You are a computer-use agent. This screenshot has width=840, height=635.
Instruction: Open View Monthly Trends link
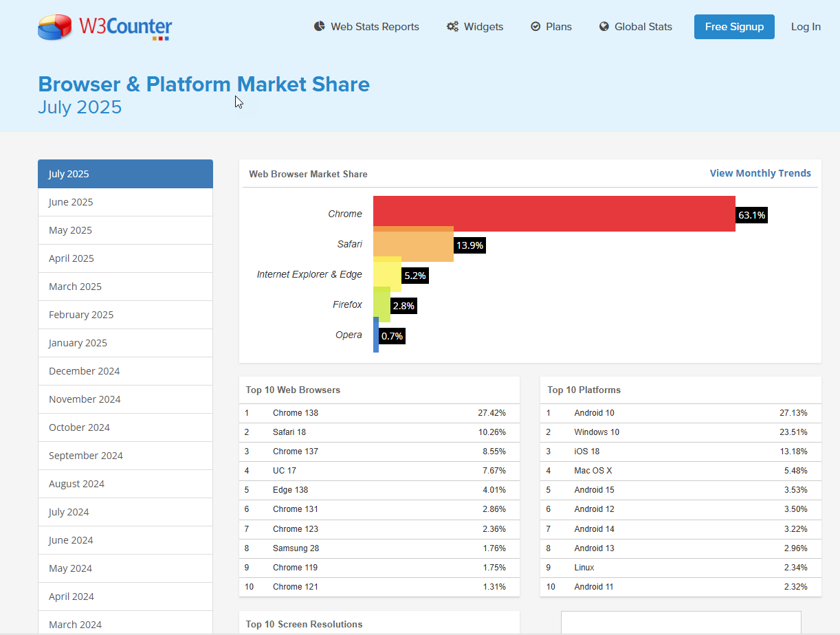(760, 173)
